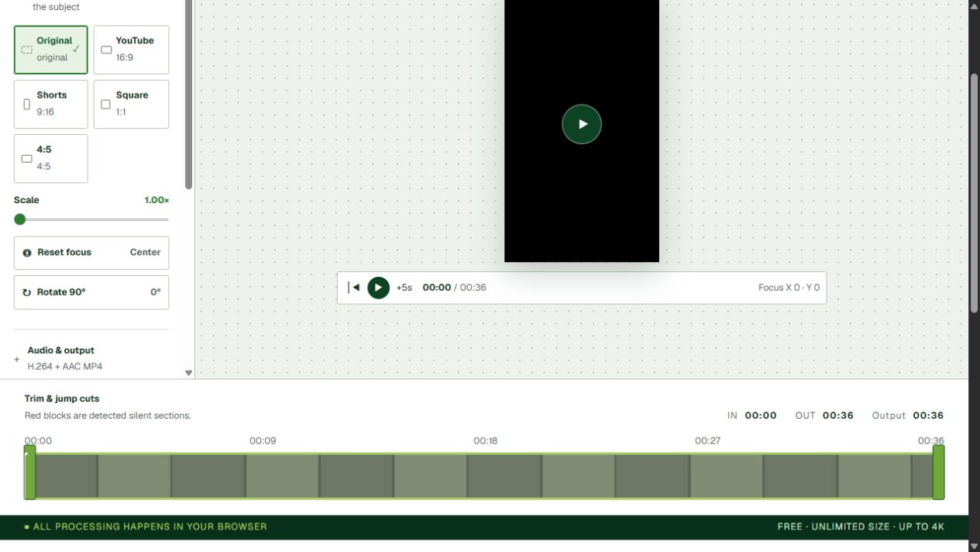This screenshot has width=980, height=552.
Task: Click the plus icon beside Audio & output
Action: pos(17,360)
